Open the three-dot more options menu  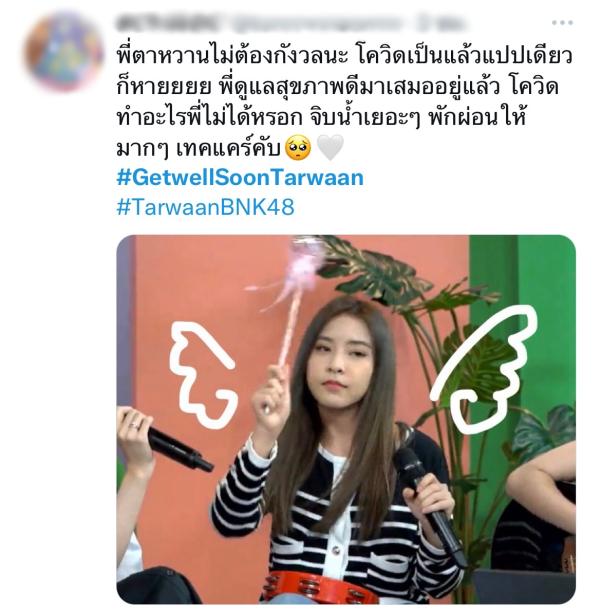tap(562, 23)
